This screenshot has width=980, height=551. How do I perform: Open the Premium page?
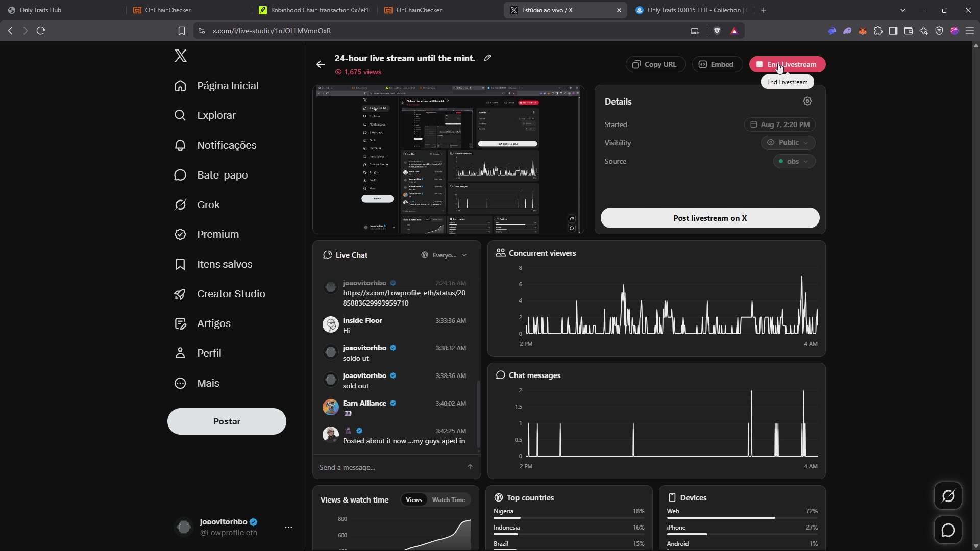206,234
